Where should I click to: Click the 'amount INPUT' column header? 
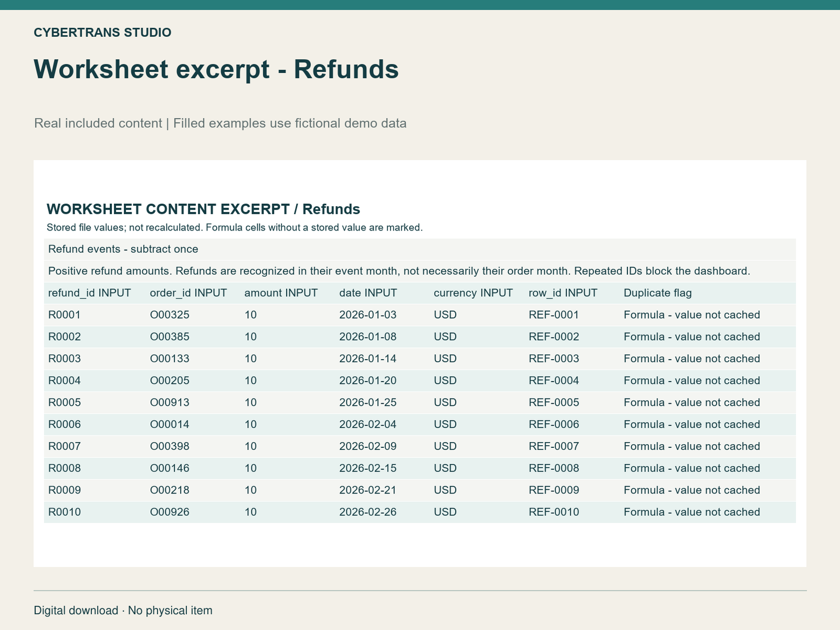281,293
